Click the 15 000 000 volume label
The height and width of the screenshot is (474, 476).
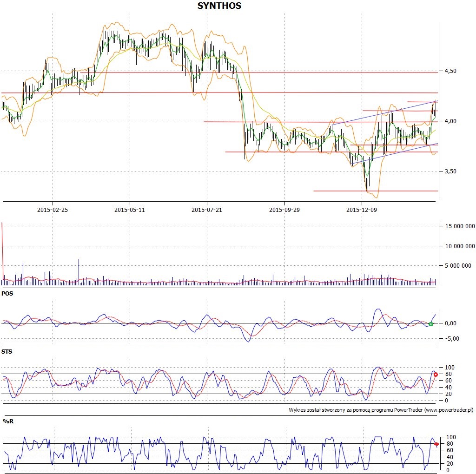[460, 226]
